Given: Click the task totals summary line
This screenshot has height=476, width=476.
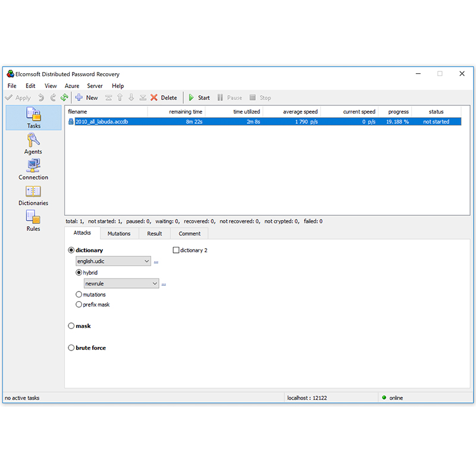Looking at the screenshot, I should pyautogui.click(x=194, y=221).
